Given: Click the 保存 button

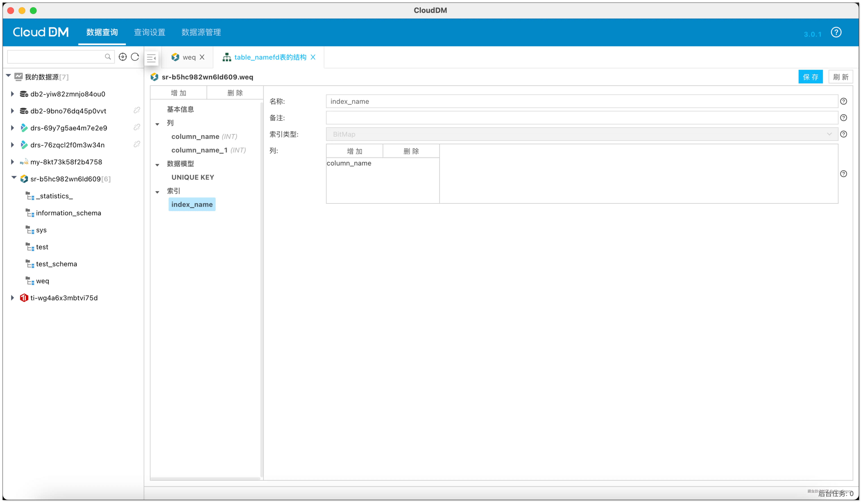Looking at the screenshot, I should [x=811, y=77].
